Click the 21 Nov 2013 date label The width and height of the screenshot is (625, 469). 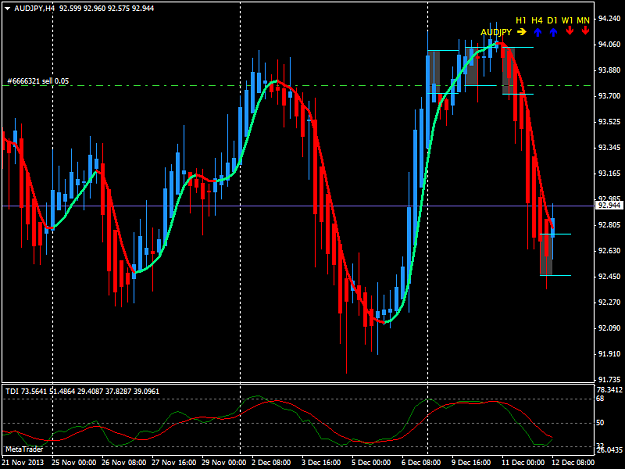click(x=23, y=462)
